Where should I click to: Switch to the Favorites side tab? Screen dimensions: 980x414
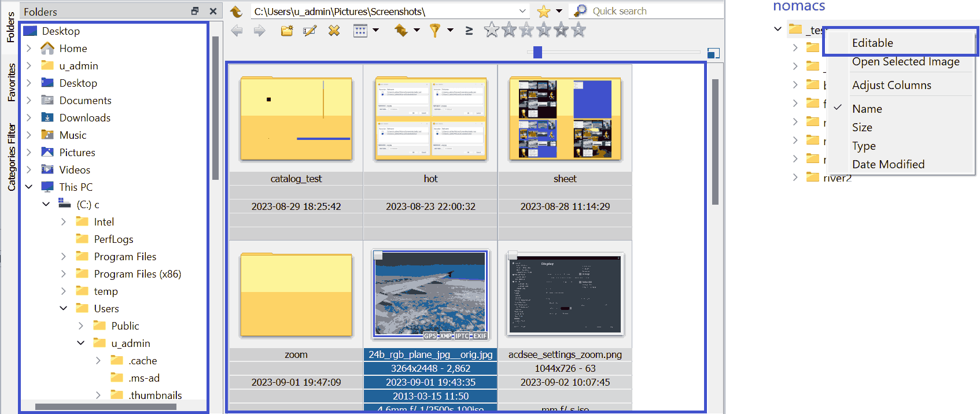pyautogui.click(x=11, y=83)
